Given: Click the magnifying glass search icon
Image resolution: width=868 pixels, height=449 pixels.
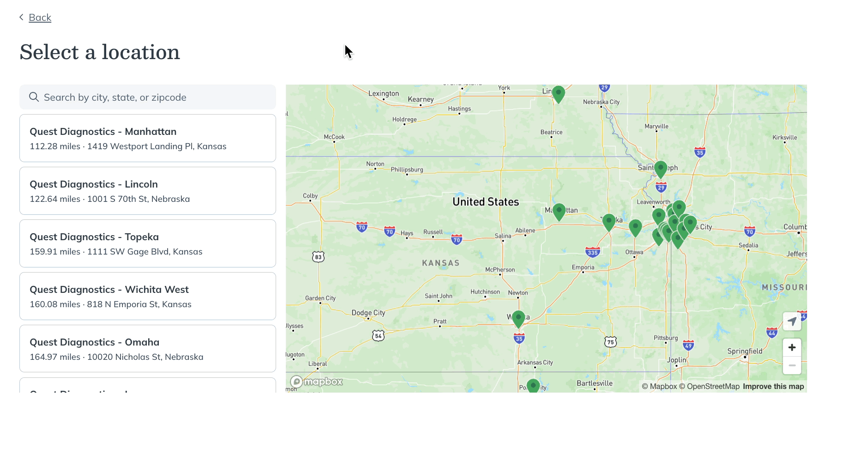Looking at the screenshot, I should [x=34, y=97].
